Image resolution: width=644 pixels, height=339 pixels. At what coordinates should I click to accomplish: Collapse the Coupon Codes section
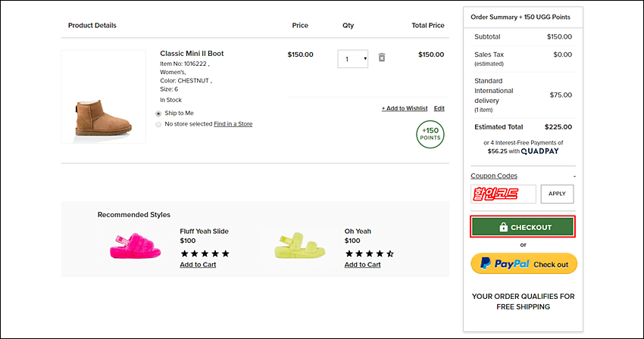tap(494, 176)
